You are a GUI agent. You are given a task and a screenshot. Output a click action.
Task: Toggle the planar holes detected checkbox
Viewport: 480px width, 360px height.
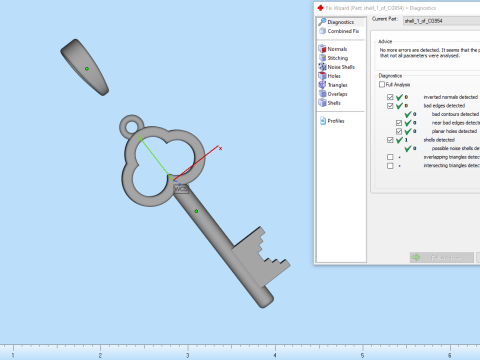pyautogui.click(x=399, y=131)
